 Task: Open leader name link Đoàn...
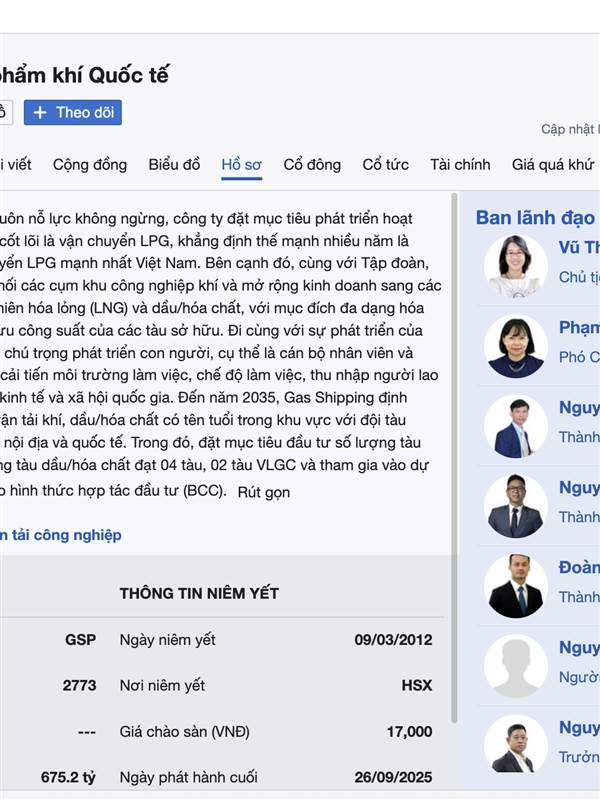point(579,567)
